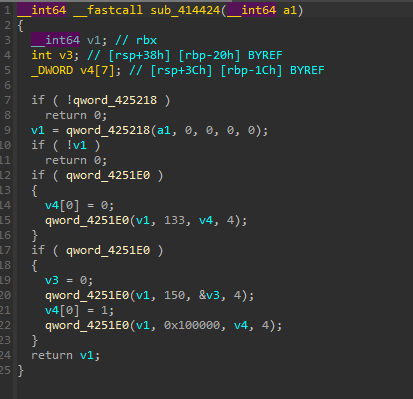Click the 0x100000 constant
The width and height of the screenshot is (413, 399).
[192, 325]
